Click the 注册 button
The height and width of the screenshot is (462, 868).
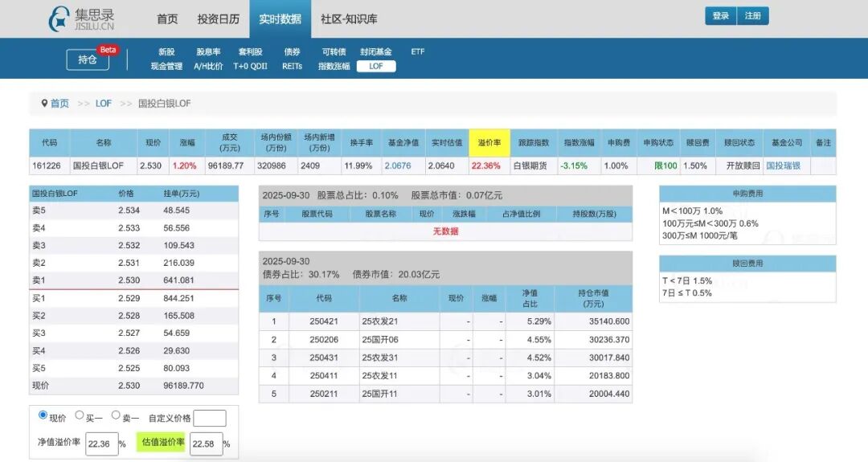point(753,16)
